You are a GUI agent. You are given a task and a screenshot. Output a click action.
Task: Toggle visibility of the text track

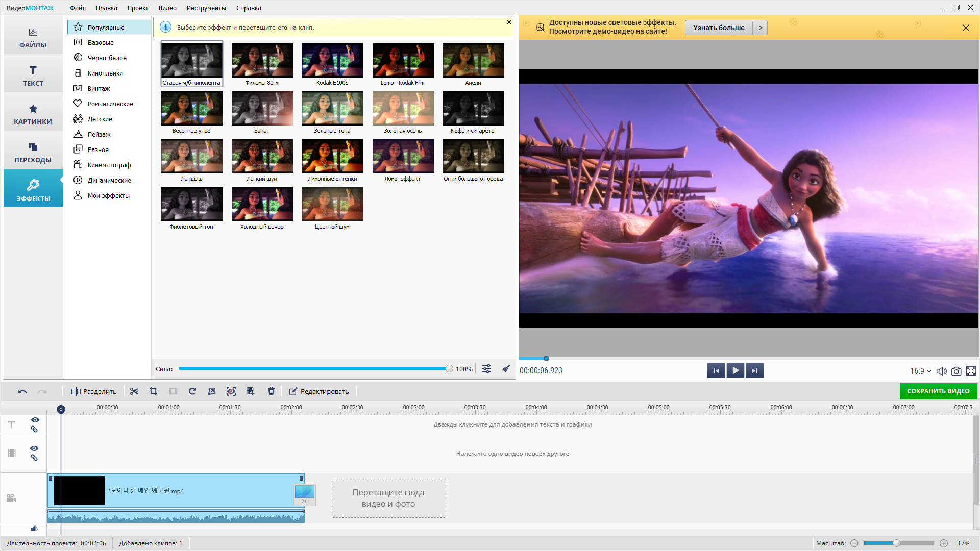tap(35, 420)
